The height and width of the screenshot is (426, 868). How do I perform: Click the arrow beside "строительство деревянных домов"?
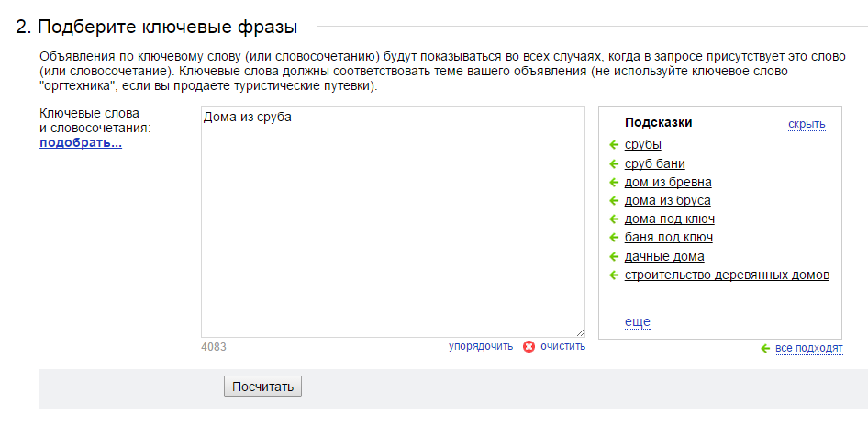tap(614, 275)
